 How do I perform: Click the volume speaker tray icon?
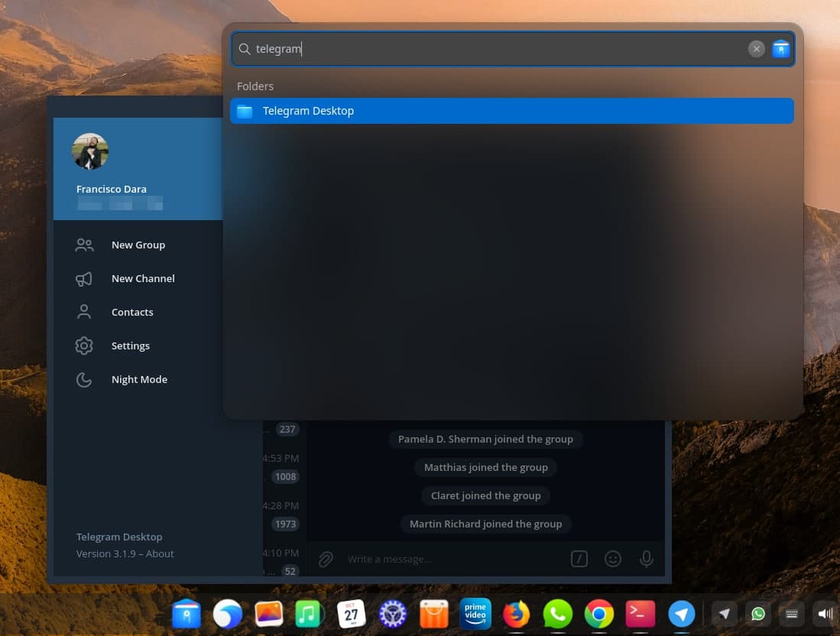[825, 614]
